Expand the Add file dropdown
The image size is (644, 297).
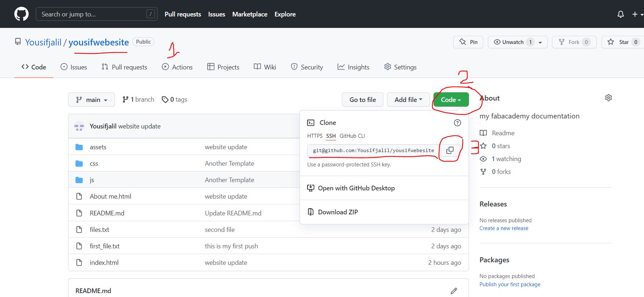click(x=408, y=99)
